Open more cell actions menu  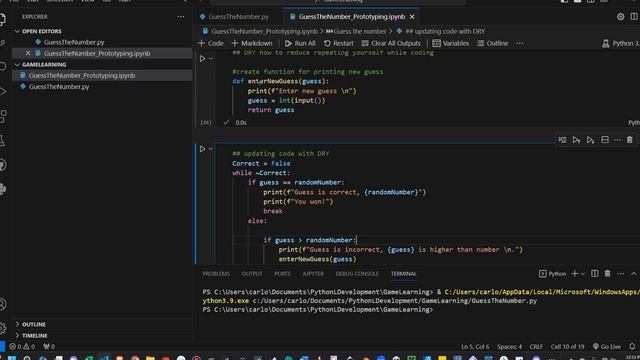[617, 140]
